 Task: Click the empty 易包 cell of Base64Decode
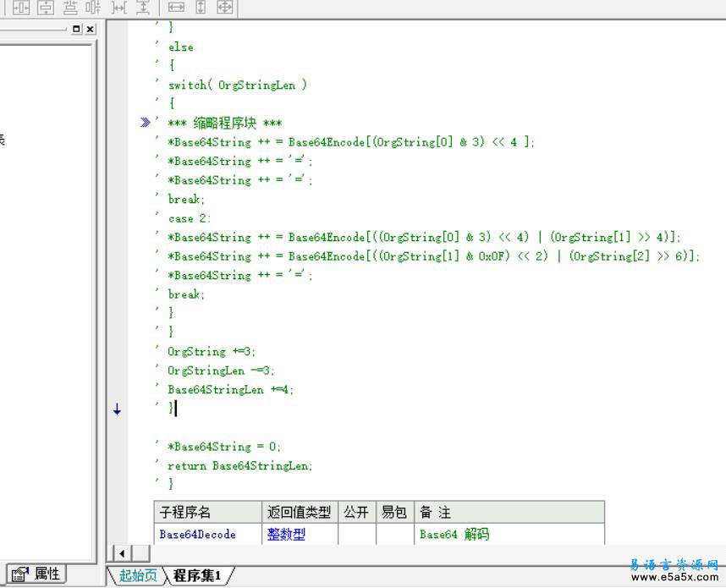(x=395, y=535)
